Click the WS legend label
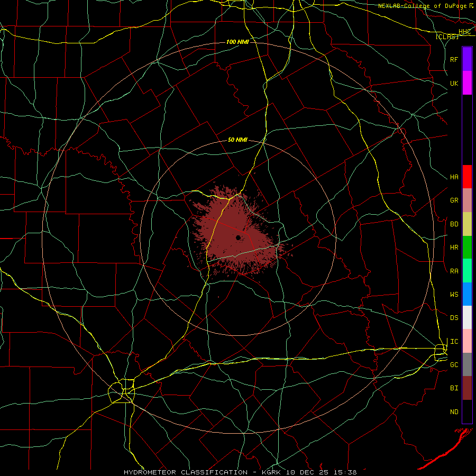The image size is (476, 476). point(454,295)
